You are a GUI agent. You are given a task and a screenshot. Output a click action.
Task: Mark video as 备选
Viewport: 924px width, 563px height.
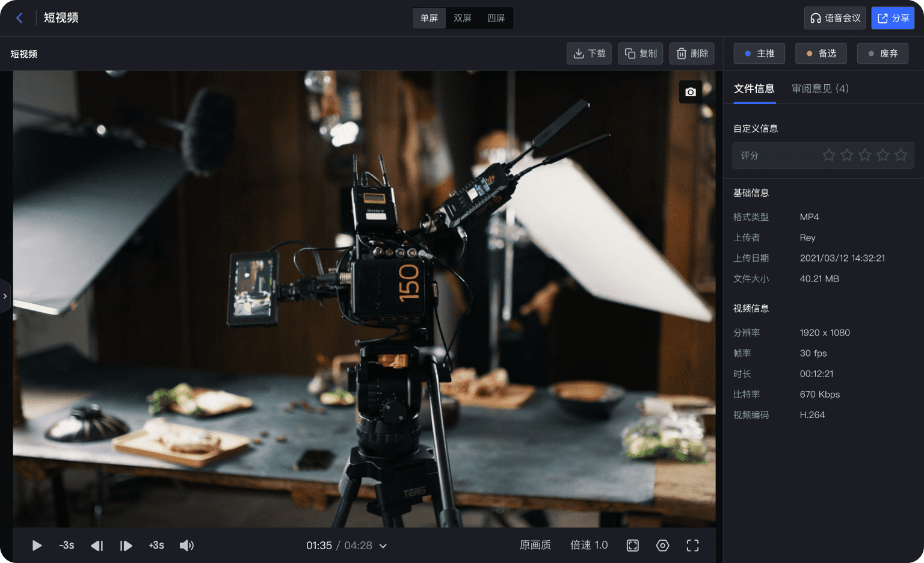coord(821,54)
